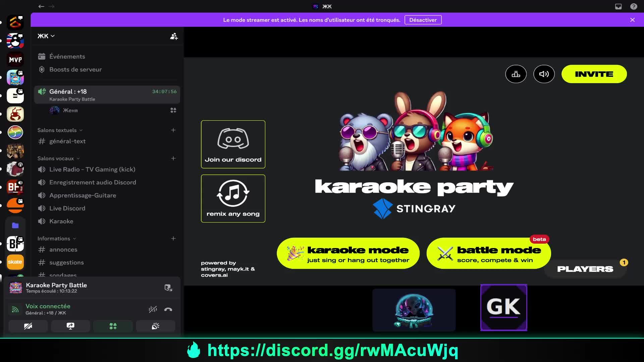Open ЖК server dropdown menu

(46, 36)
